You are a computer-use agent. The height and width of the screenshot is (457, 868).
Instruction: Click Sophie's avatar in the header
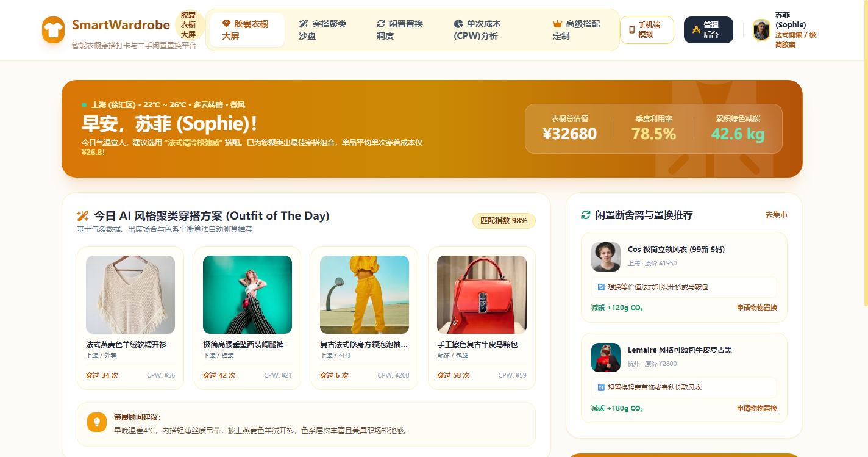point(761,30)
